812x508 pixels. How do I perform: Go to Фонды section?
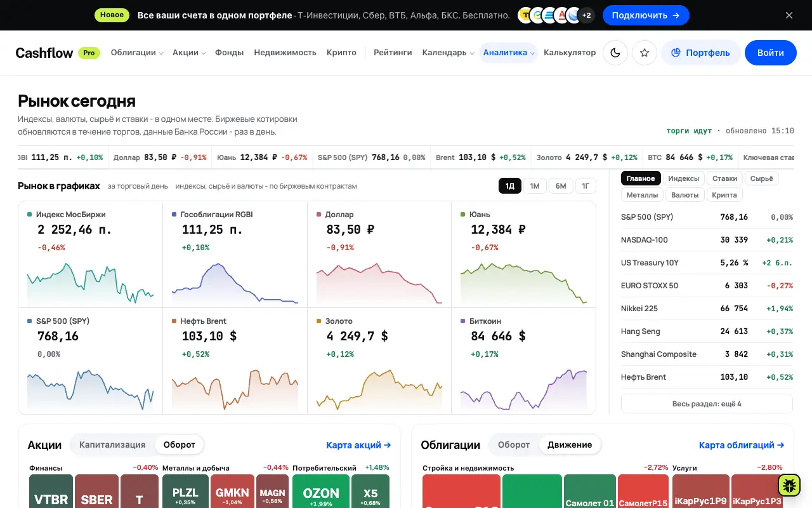point(229,53)
